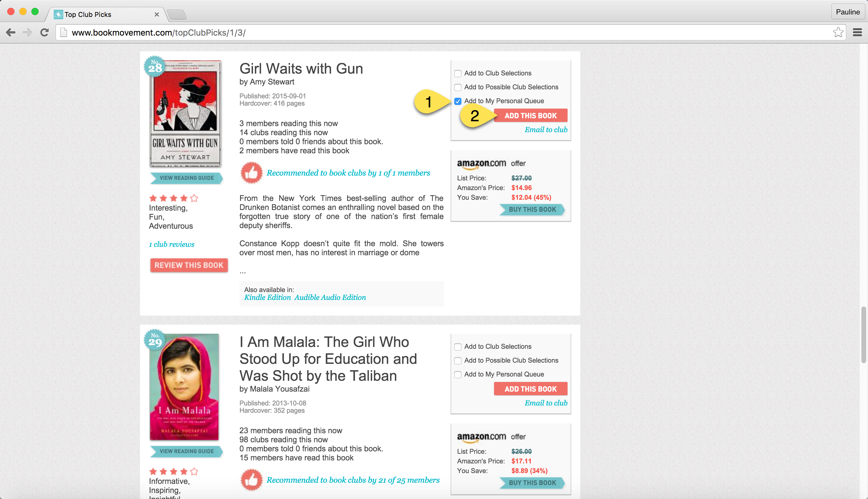The height and width of the screenshot is (499, 868).
Task: Open the Chrome hamburger menu
Action: coord(857,33)
